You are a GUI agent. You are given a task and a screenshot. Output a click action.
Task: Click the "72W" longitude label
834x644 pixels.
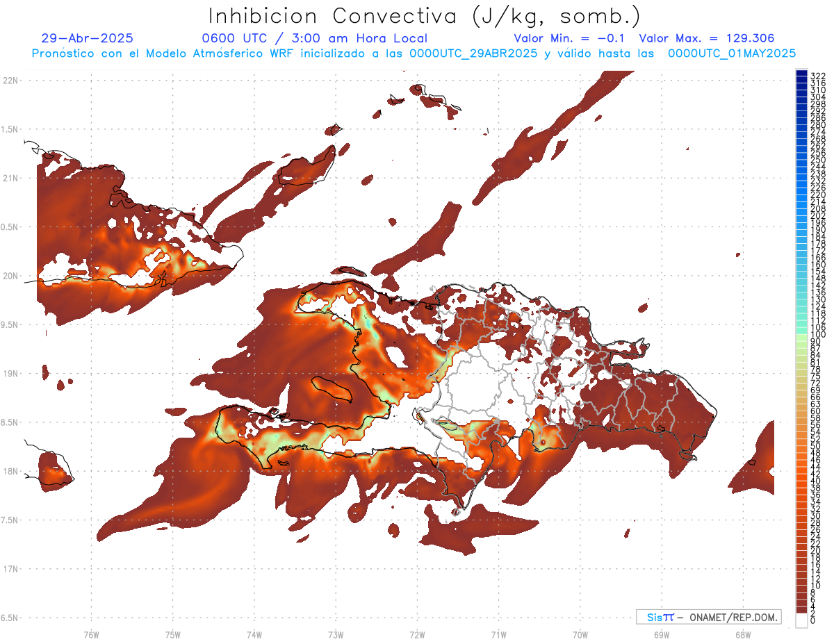[x=417, y=634]
